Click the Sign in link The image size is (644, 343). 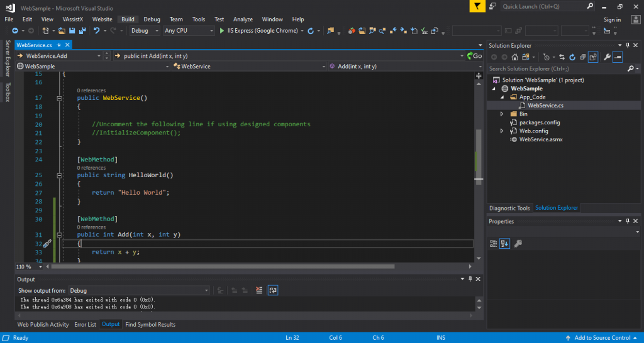point(612,19)
